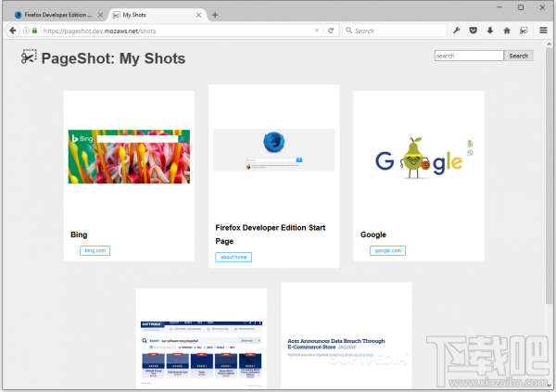556x392 pixels.
Task: Click the PageShot search text box
Action: coord(469,56)
